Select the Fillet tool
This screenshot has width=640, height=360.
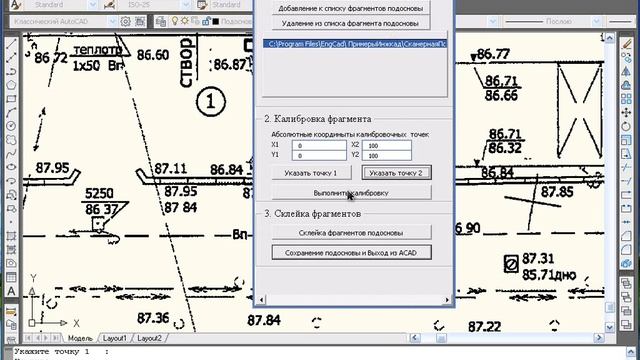pyautogui.click(x=626, y=250)
